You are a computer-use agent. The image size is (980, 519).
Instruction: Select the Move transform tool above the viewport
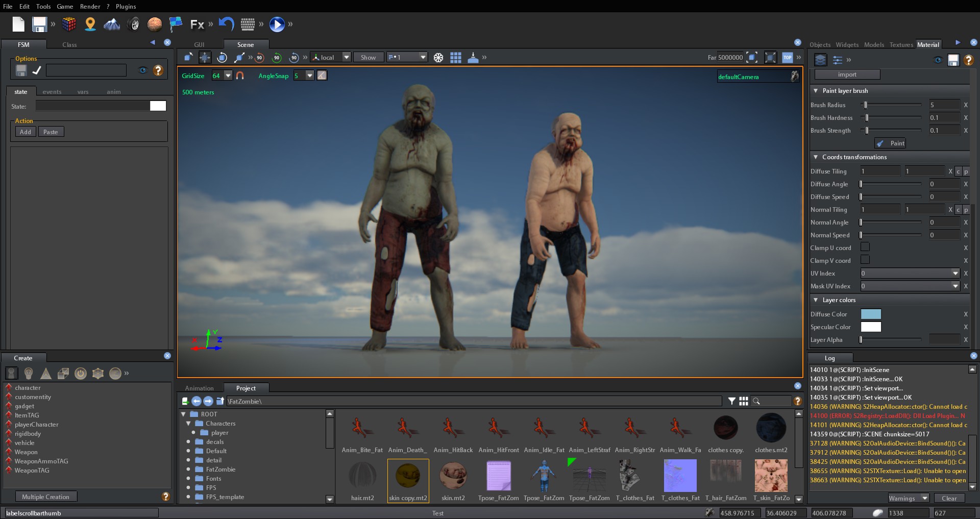205,57
